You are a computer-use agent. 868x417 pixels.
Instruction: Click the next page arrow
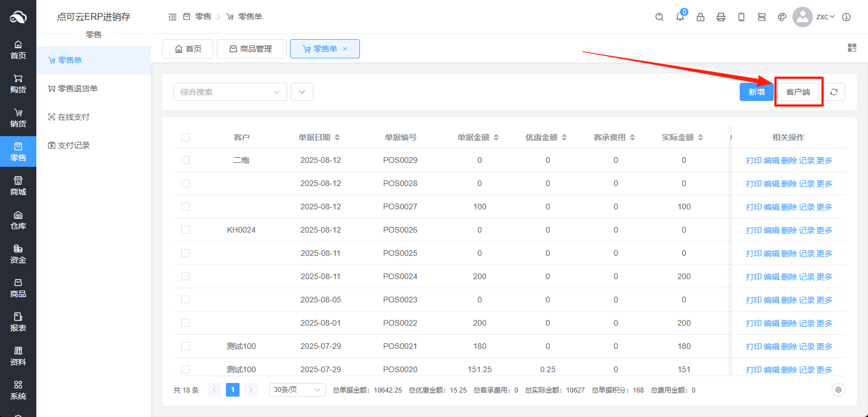[251, 390]
